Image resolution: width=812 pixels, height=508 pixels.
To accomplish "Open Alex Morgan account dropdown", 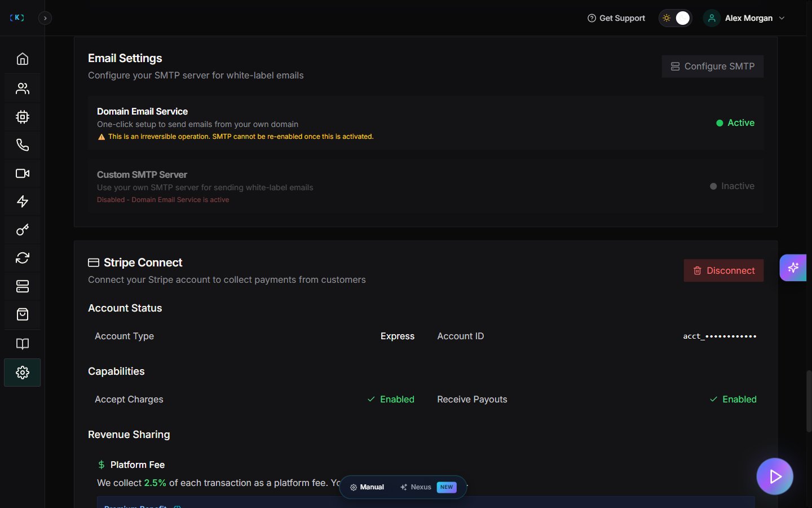I will (x=744, y=18).
